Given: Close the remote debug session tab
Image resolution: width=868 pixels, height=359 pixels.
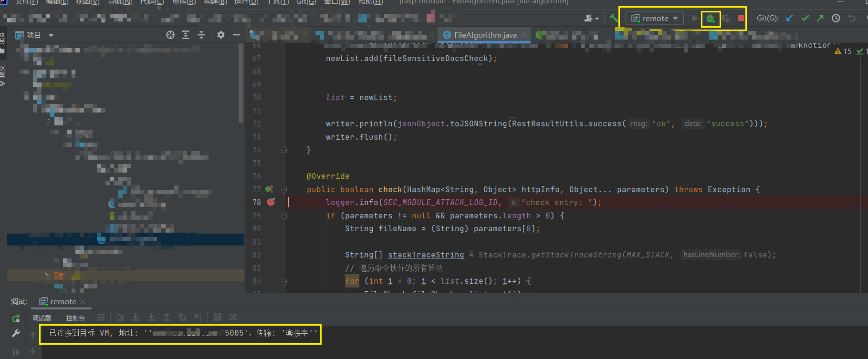Looking at the screenshot, I should 83,302.
